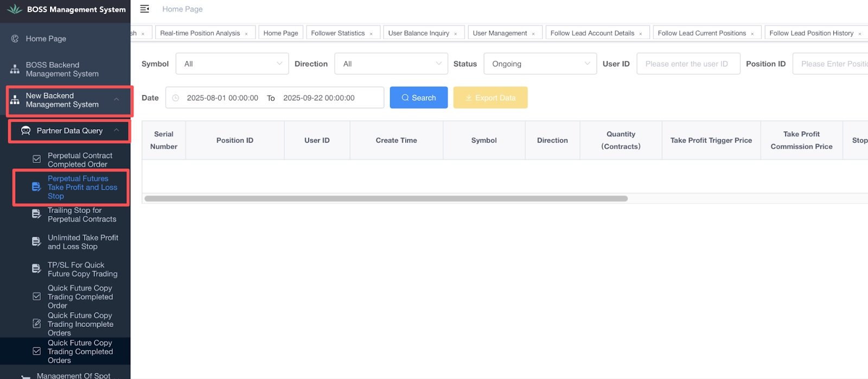Collapse the New Backend Management System menu
868x379 pixels.
point(116,99)
